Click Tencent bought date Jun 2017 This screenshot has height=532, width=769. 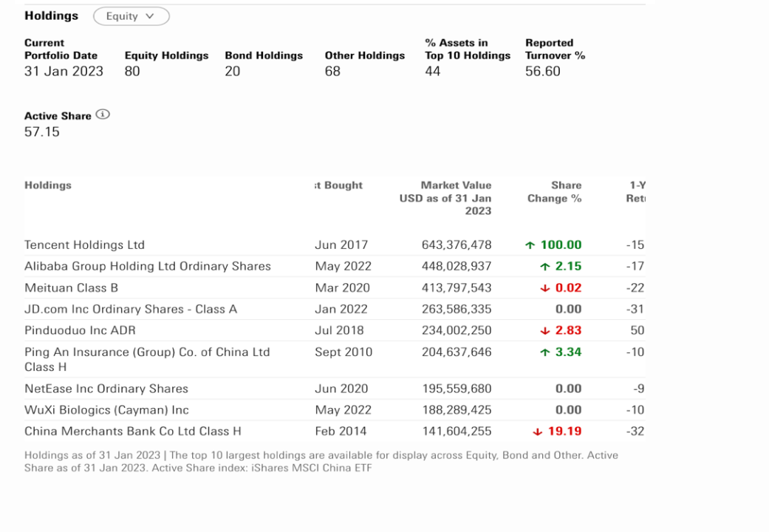[x=341, y=245]
